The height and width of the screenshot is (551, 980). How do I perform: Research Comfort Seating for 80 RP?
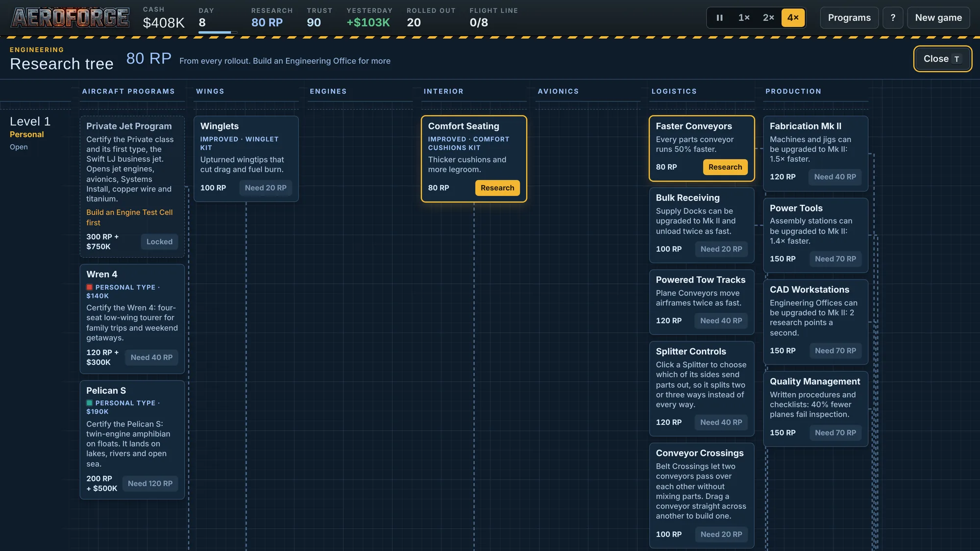click(x=497, y=188)
